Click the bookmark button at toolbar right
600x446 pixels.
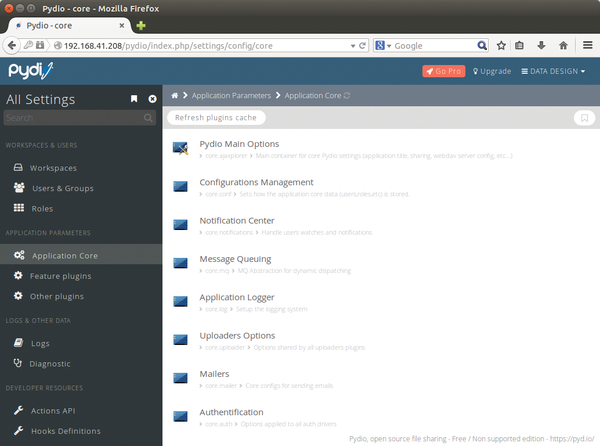[584, 118]
